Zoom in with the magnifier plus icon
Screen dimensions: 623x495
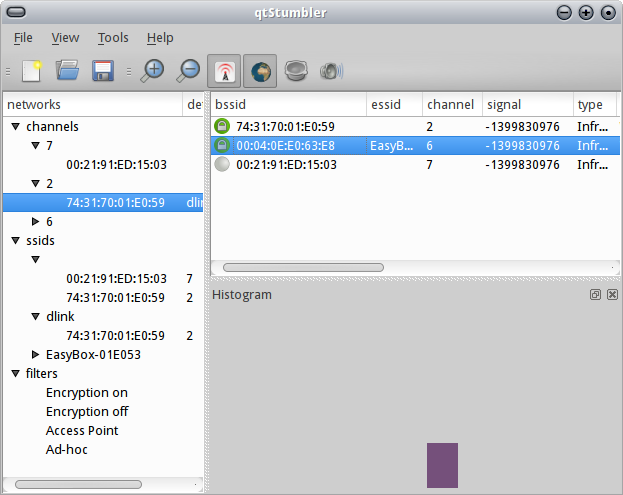click(x=152, y=71)
